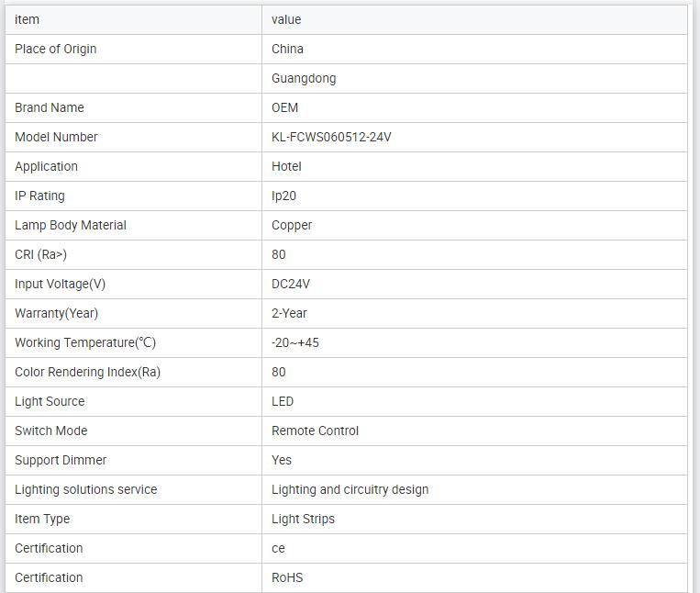Screen dimensions: 700x593
Task: Click the 'value' header cell
Action: (286, 19)
